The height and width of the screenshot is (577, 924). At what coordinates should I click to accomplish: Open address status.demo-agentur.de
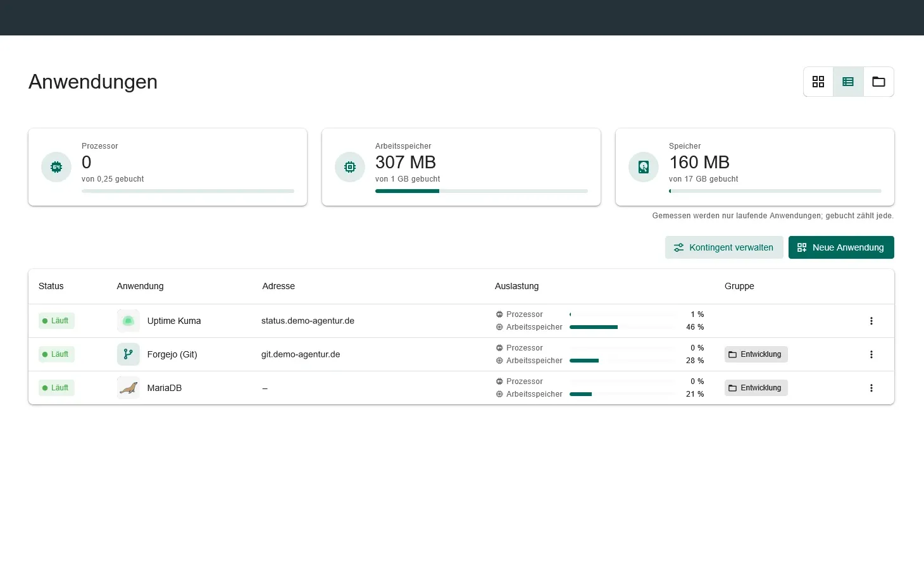(308, 321)
